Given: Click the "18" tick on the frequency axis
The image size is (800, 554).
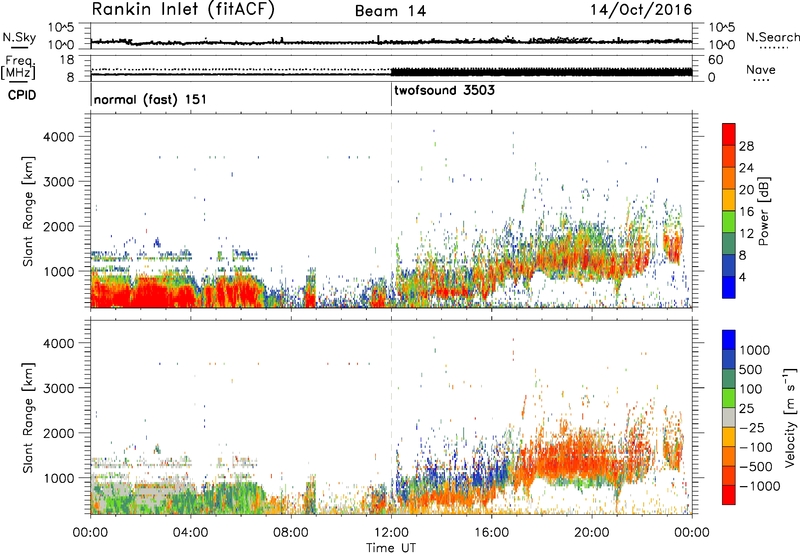Looking at the screenshot, I should [67, 60].
